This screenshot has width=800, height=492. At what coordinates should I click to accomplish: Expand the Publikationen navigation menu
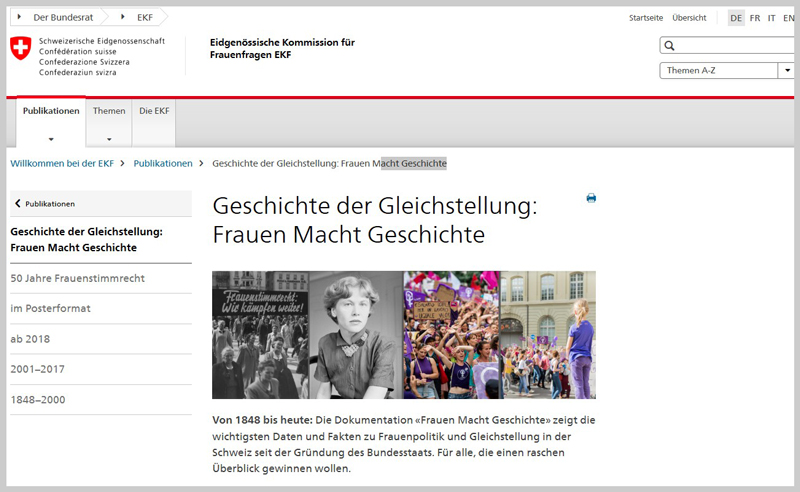coord(51,138)
